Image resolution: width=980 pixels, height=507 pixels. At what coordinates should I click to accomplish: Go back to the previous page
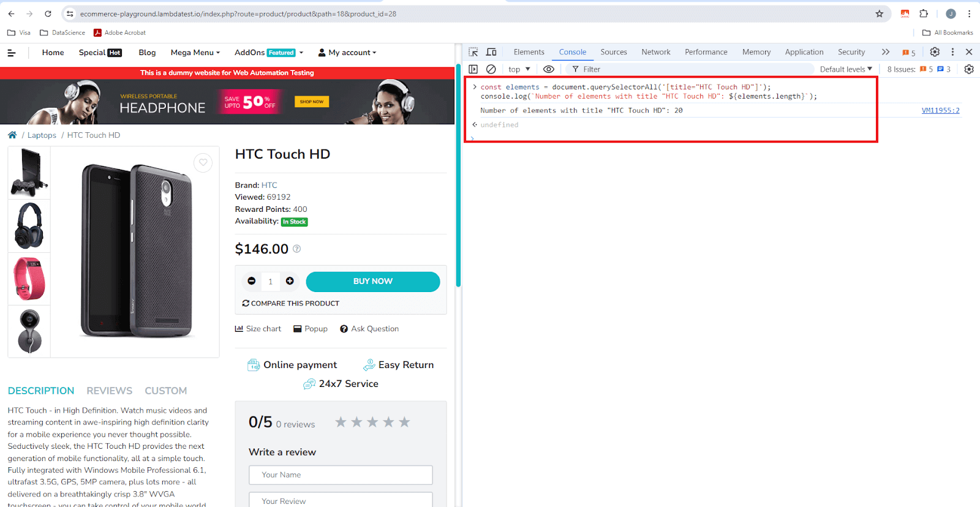(x=11, y=13)
